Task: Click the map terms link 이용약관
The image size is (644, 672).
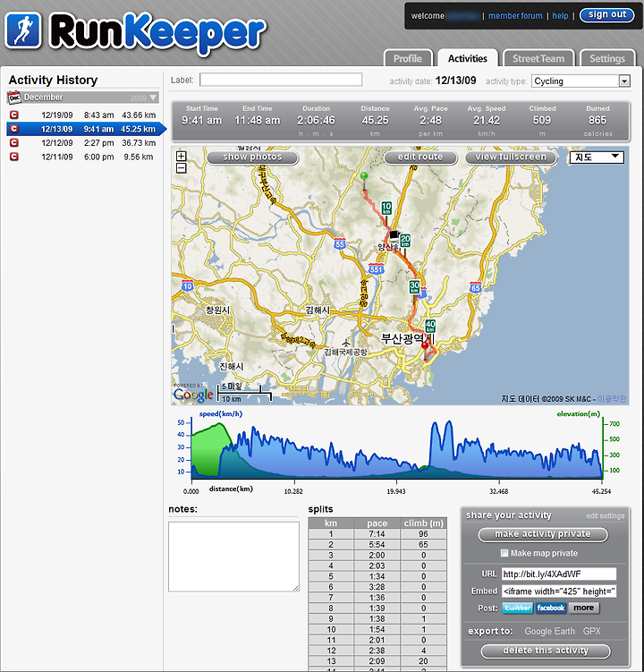Action: [612, 399]
